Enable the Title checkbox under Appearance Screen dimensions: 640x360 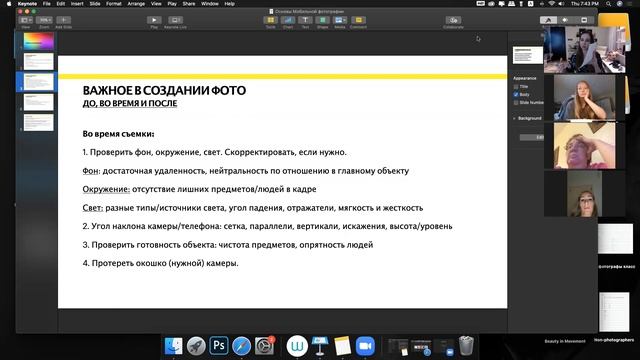pos(516,87)
